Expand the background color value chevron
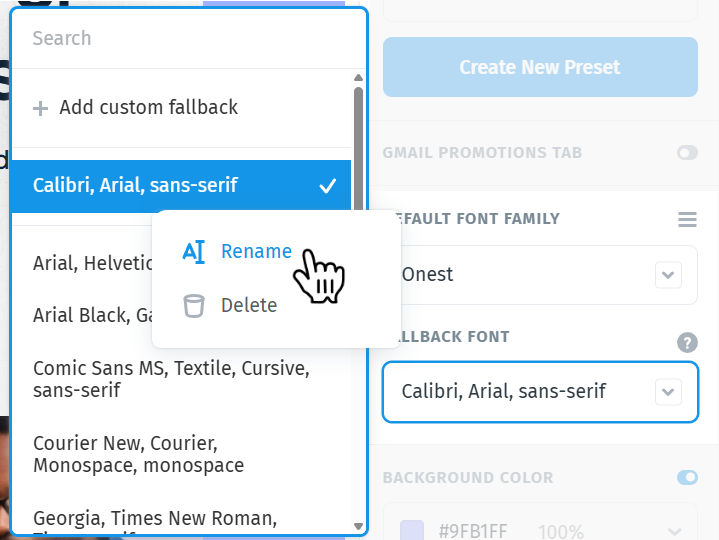719x540 pixels. point(674,532)
